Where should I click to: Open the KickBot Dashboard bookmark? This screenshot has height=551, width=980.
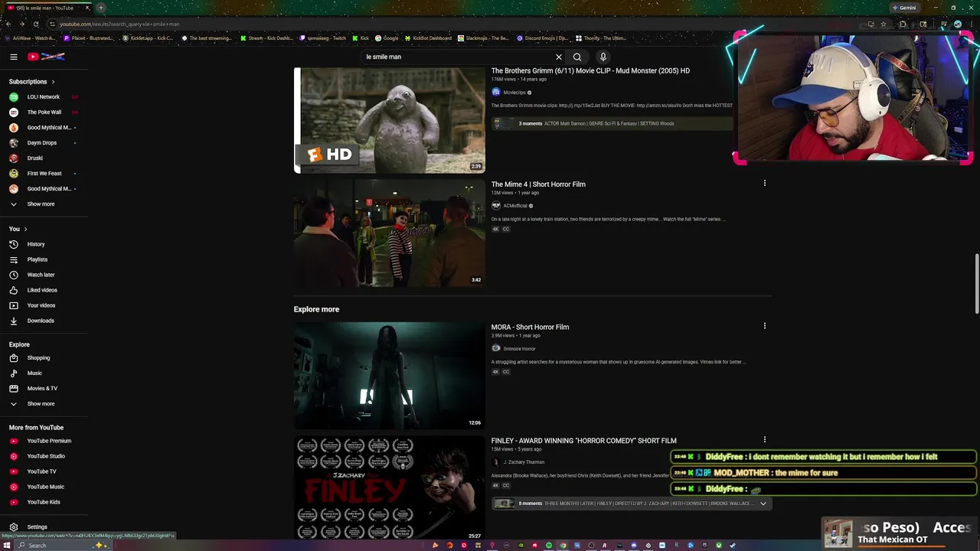pyautogui.click(x=428, y=37)
